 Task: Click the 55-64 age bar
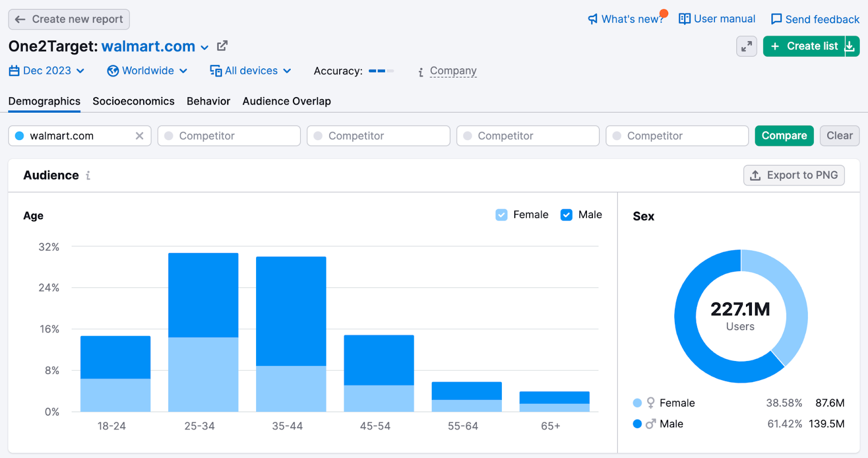tap(467, 397)
